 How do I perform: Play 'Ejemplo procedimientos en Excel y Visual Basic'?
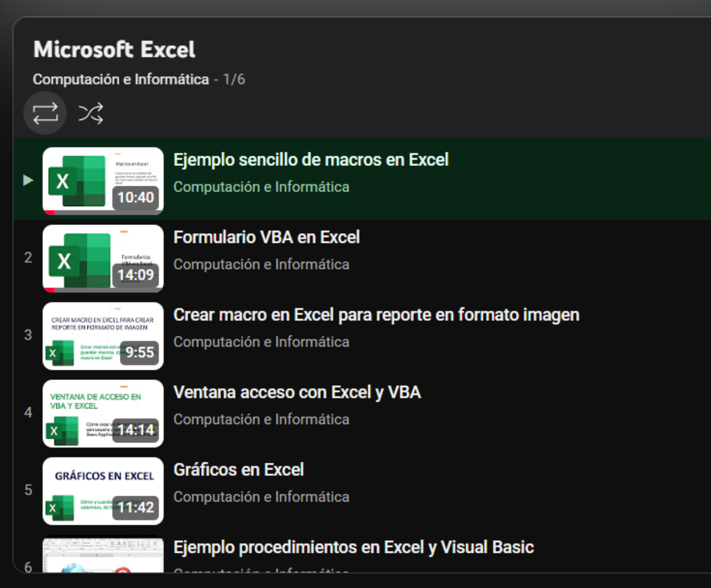coord(353,547)
